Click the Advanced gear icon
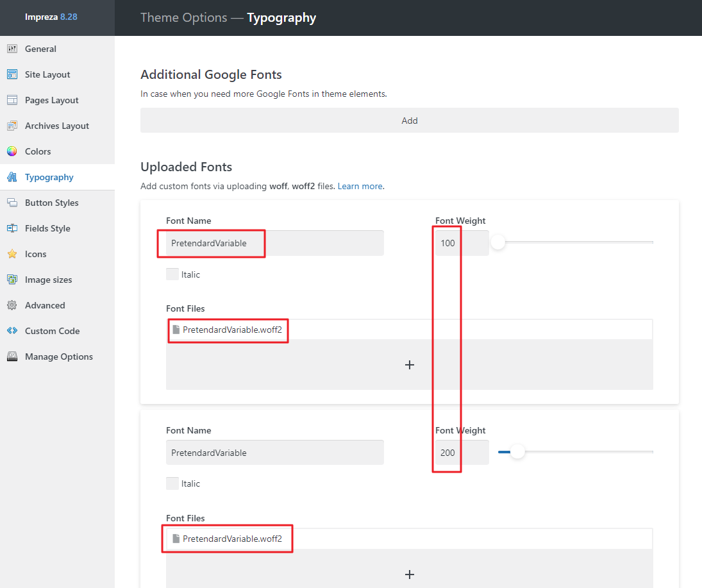This screenshot has width=702, height=588. (12, 305)
